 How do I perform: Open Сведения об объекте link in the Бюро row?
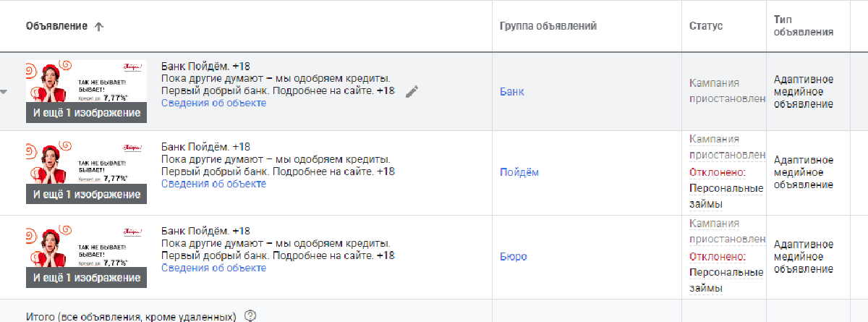point(213,268)
